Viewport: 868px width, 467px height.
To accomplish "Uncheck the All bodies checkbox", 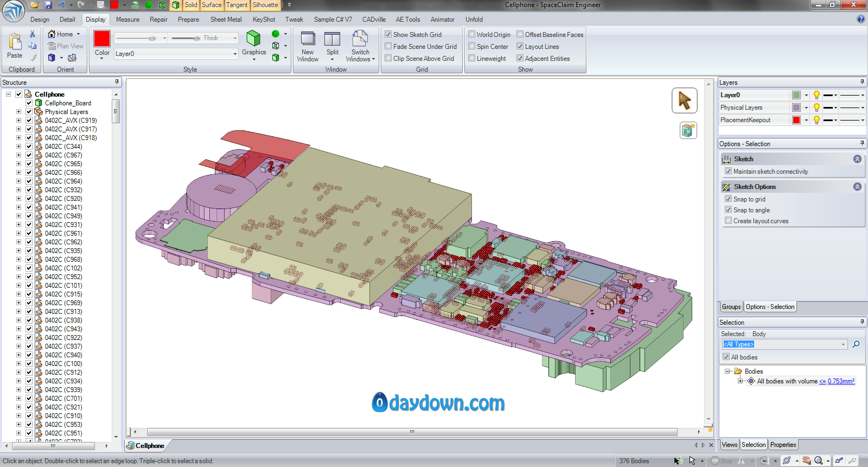I will 726,357.
